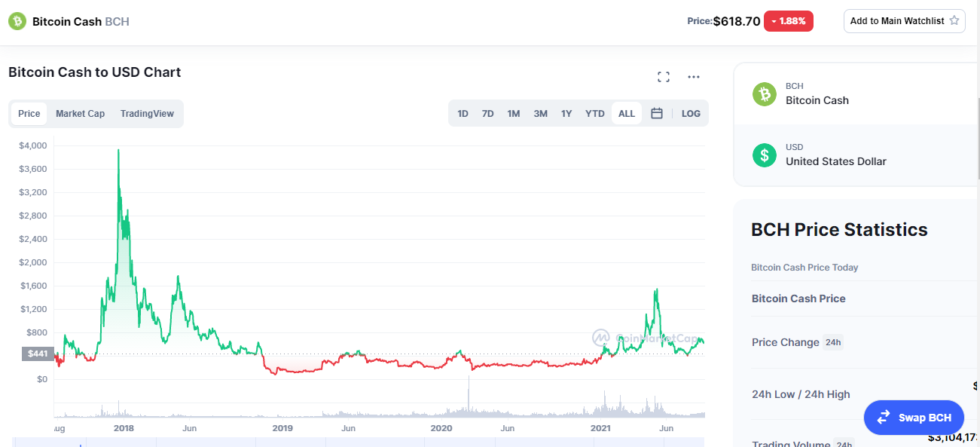Open fullscreen chart view icon
The image size is (980, 447).
tap(664, 77)
